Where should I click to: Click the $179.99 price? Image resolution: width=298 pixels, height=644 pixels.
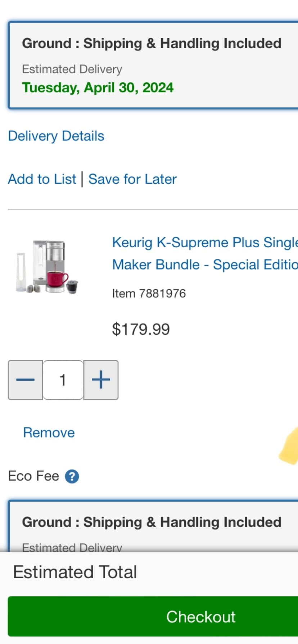pyautogui.click(x=141, y=329)
